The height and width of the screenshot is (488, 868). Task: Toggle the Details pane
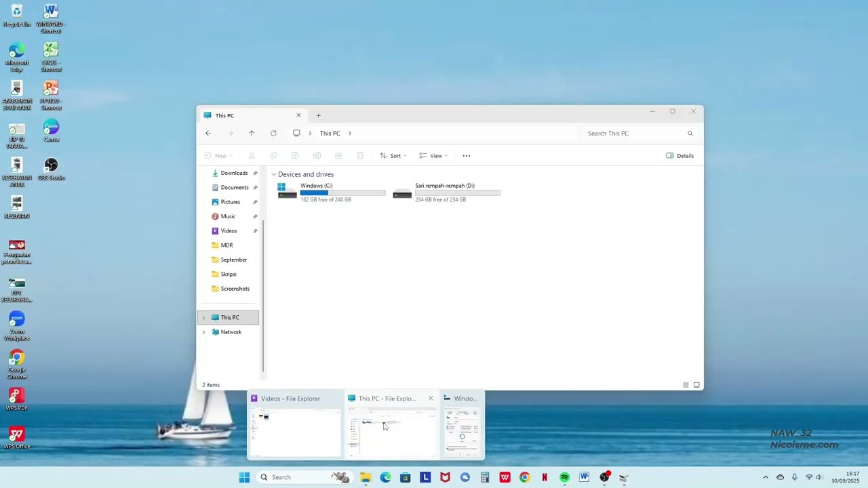pyautogui.click(x=680, y=156)
